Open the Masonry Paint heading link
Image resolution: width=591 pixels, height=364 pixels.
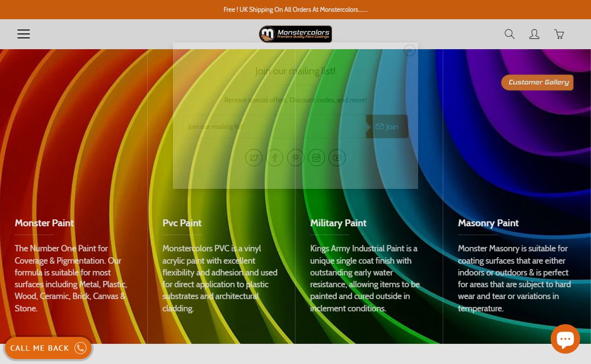pyautogui.click(x=488, y=223)
